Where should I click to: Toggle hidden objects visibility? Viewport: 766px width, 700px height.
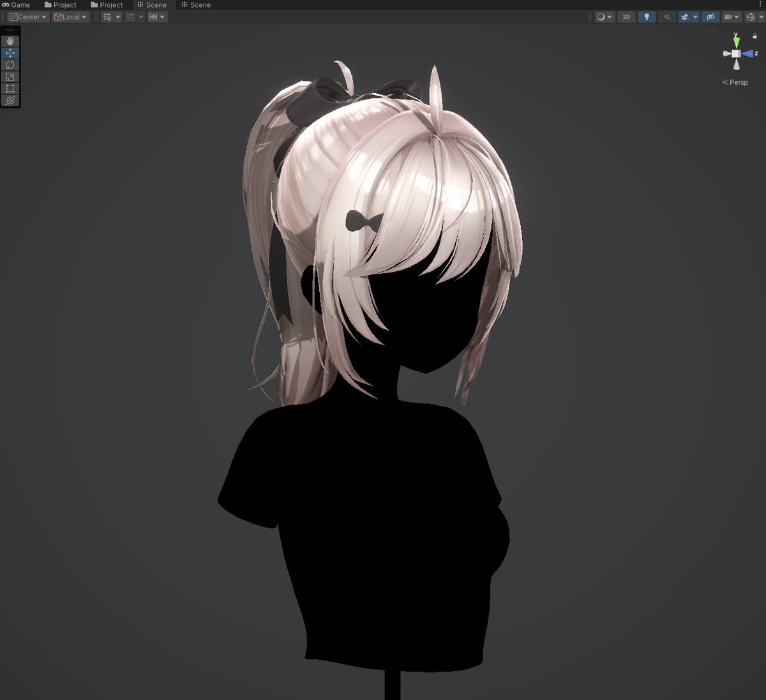pos(710,17)
